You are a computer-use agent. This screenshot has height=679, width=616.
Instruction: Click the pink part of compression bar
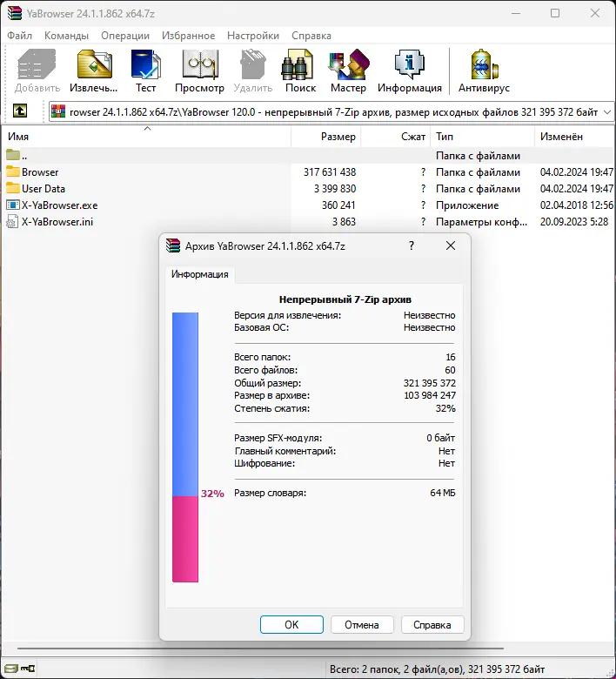pos(185,539)
